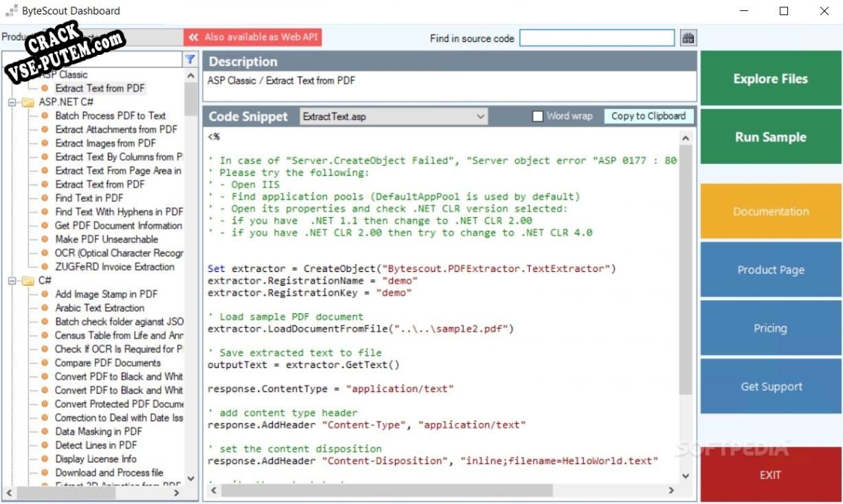Image resolution: width=843 pixels, height=504 pixels.
Task: Click the ASP.NET C# folder icon
Action: [x=28, y=102]
